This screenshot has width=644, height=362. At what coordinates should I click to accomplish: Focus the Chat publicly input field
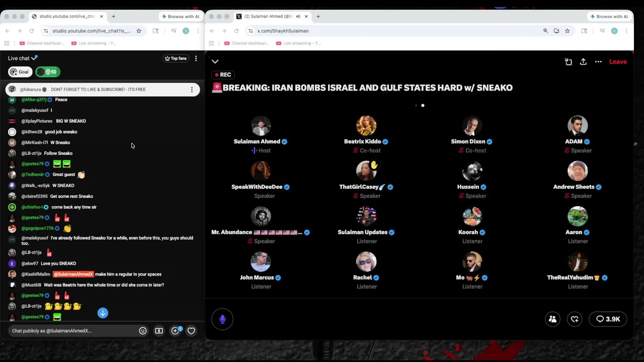coord(73,331)
